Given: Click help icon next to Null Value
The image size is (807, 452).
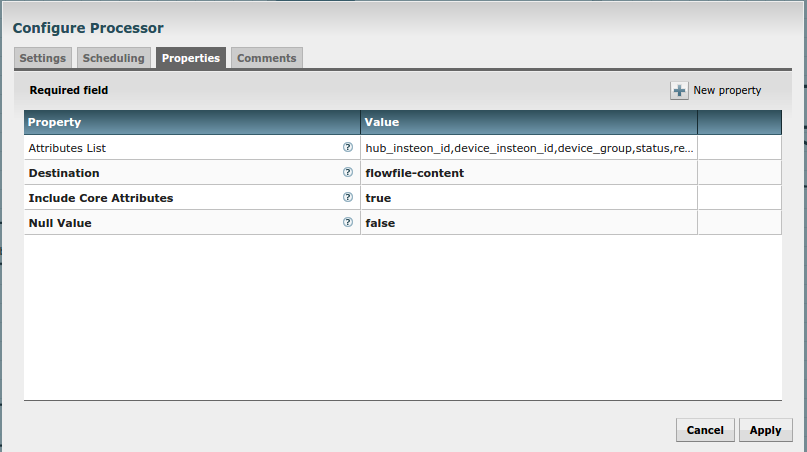Looking at the screenshot, I should (348, 223).
